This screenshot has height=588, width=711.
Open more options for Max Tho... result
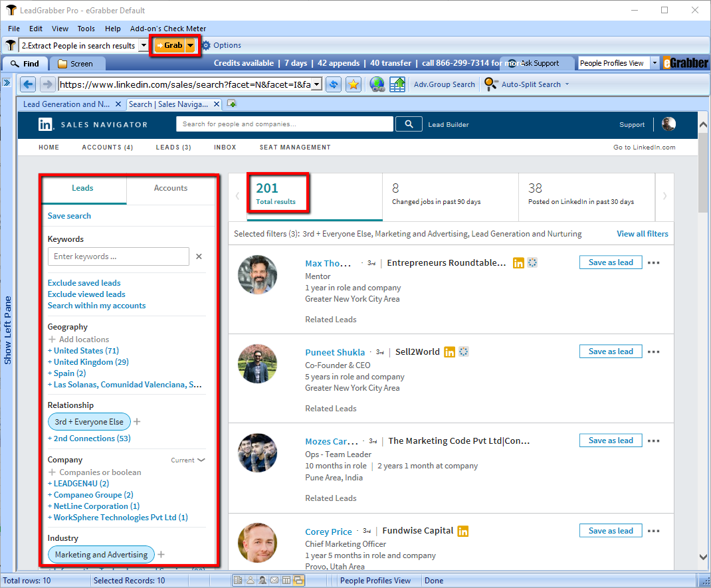653,262
